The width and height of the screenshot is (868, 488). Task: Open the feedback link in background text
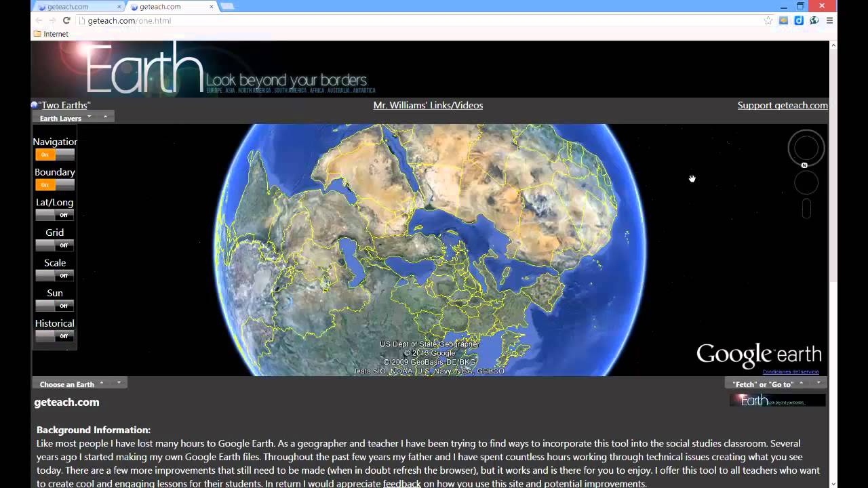[x=402, y=484]
